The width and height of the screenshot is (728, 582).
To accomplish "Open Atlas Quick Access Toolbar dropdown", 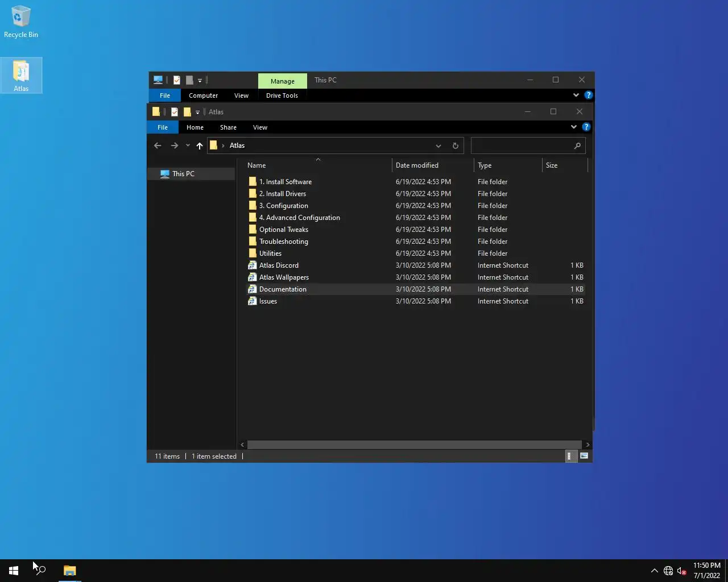I will click(x=197, y=113).
